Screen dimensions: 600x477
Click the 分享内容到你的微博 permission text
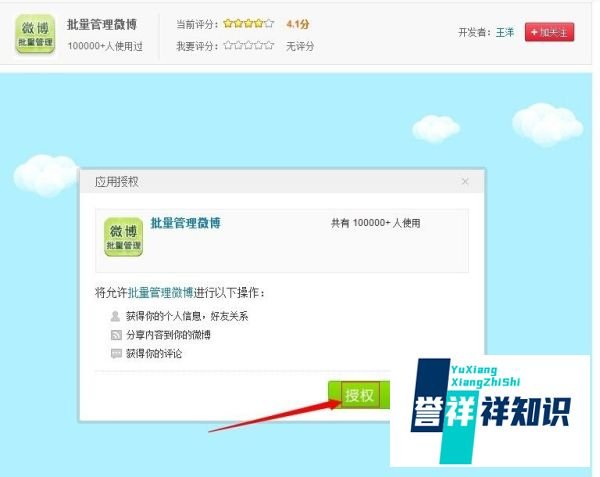click(x=168, y=335)
